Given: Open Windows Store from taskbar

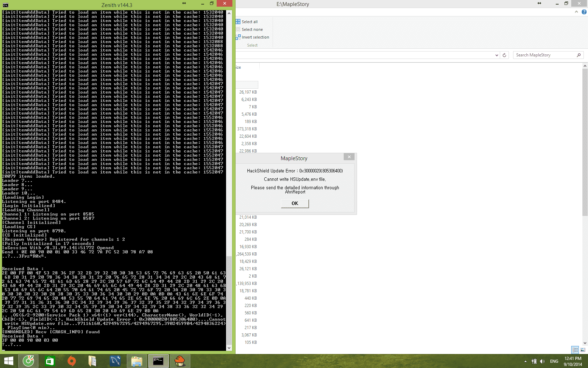Looking at the screenshot, I should coord(50,361).
